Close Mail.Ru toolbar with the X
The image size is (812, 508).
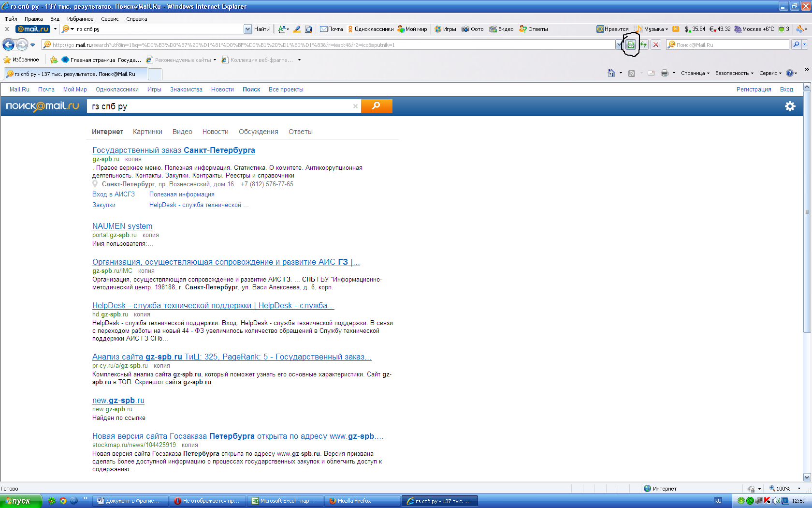click(x=7, y=29)
